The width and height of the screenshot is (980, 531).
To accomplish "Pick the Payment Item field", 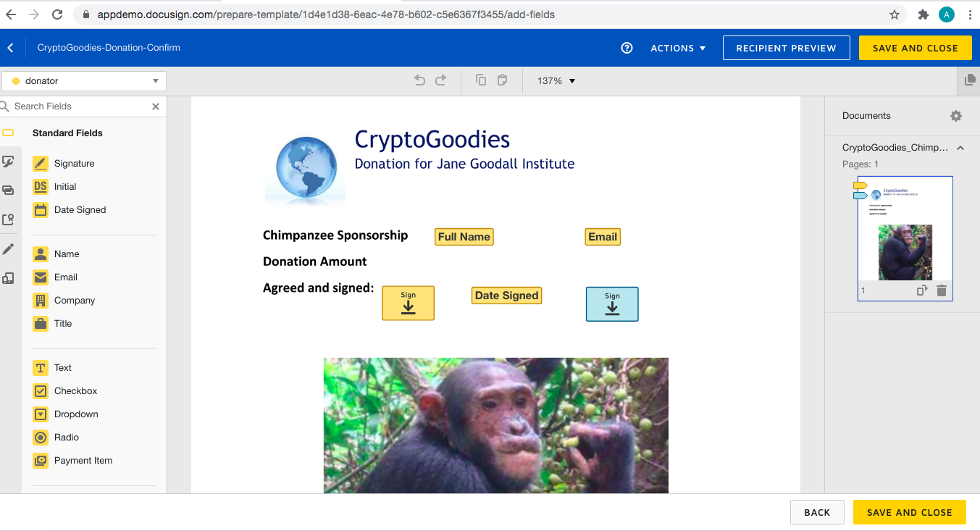I will (73, 461).
